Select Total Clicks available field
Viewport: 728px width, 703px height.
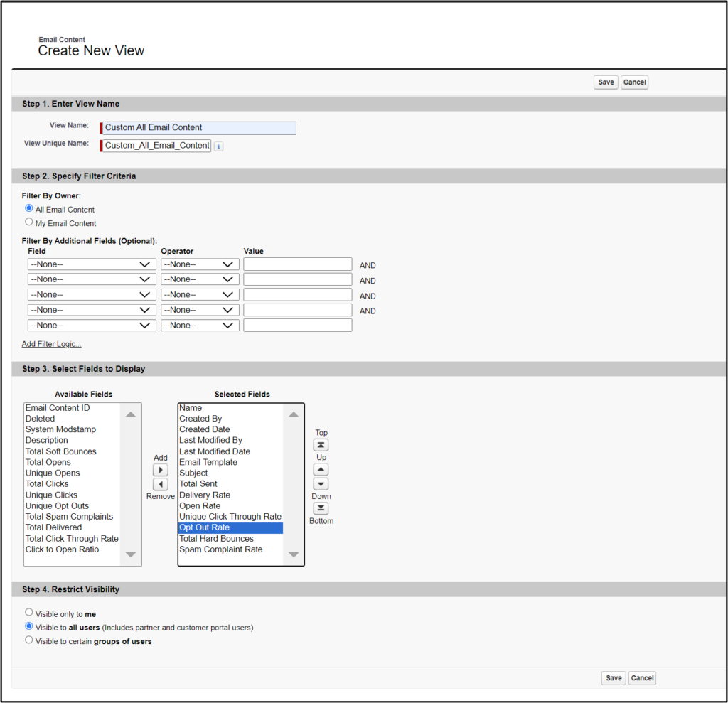click(x=72, y=484)
